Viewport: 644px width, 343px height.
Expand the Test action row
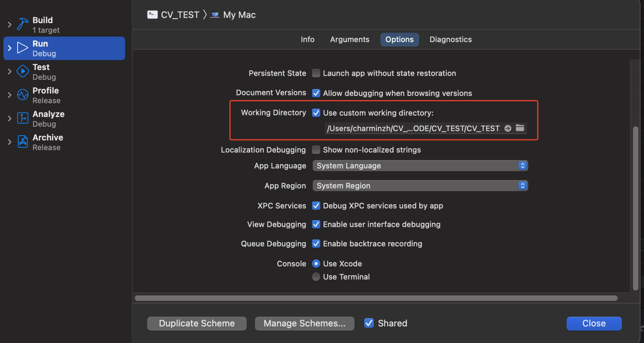point(10,71)
